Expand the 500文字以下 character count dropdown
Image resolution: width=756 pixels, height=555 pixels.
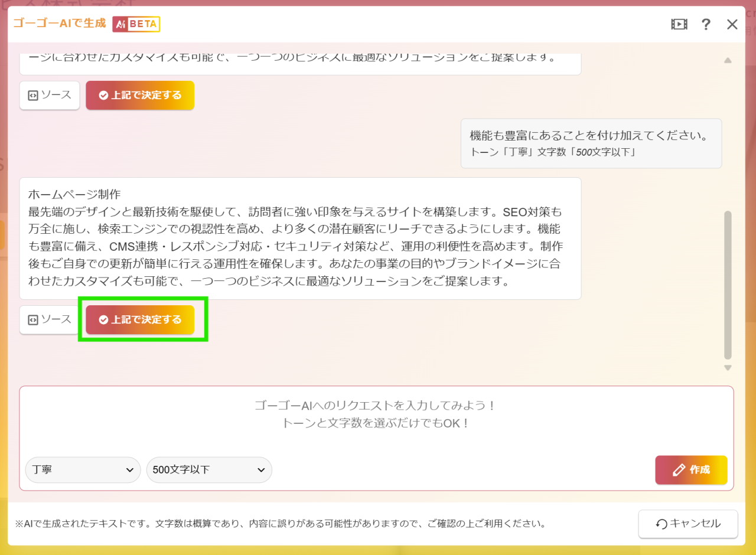(x=209, y=470)
